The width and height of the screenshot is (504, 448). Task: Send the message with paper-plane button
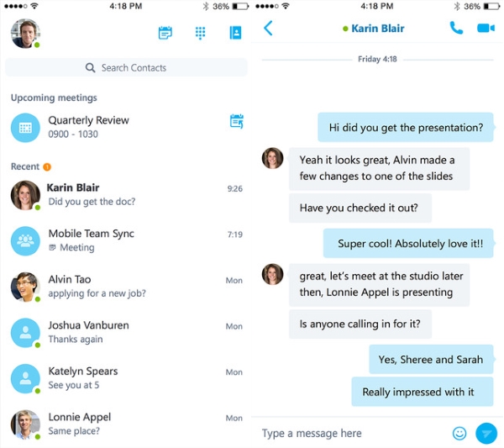click(486, 433)
